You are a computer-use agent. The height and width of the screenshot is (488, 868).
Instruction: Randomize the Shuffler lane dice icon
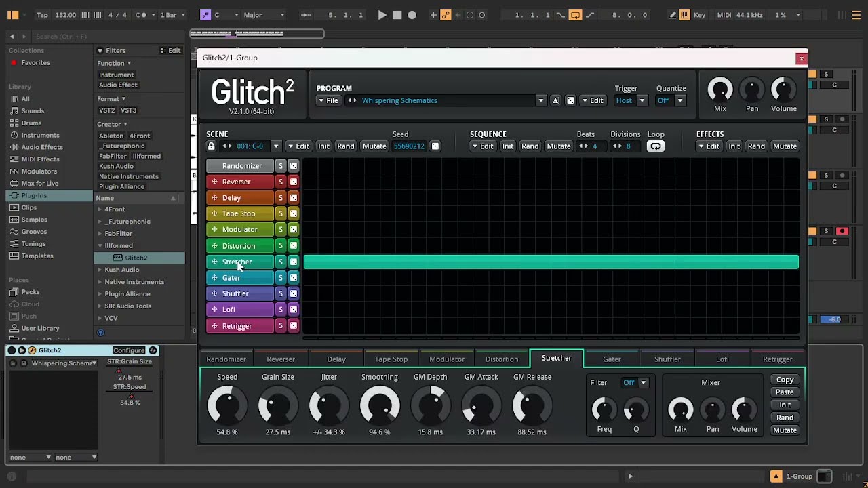(x=293, y=293)
